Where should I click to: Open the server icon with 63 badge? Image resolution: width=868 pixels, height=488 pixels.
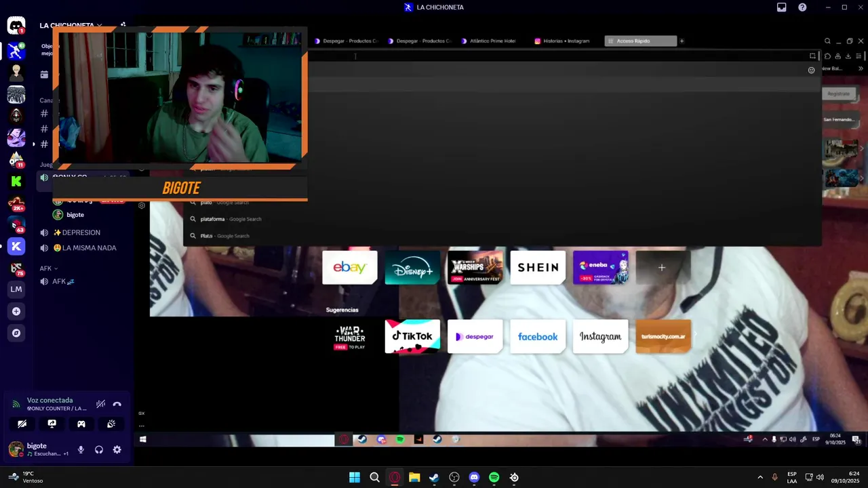pyautogui.click(x=16, y=225)
